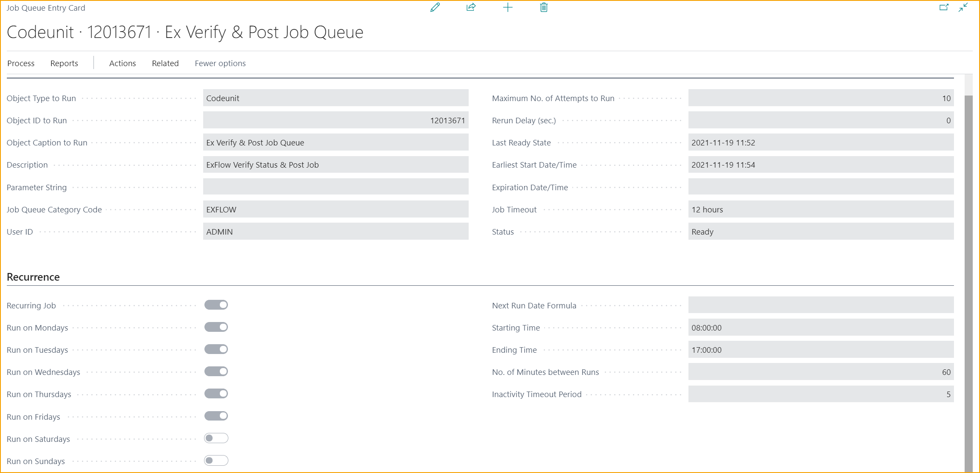Image resolution: width=980 pixels, height=473 pixels.
Task: Select the edit pencil icon
Action: click(435, 7)
